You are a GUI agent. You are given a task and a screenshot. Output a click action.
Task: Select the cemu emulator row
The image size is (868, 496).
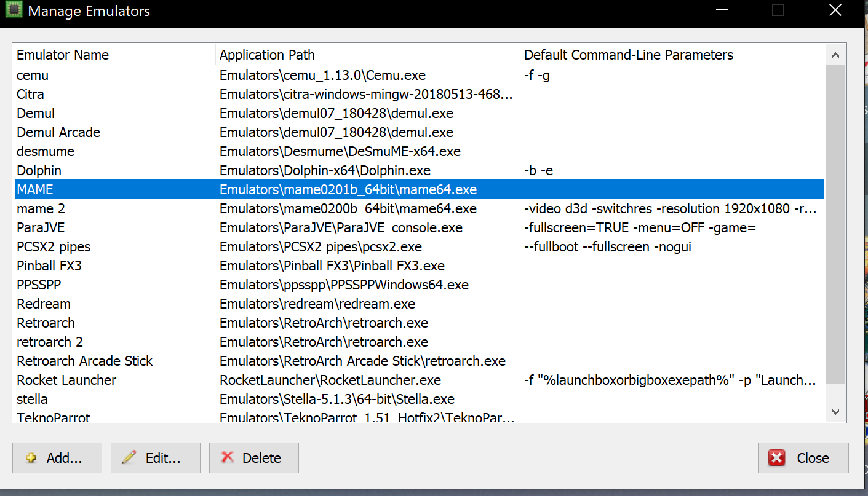click(x=420, y=75)
